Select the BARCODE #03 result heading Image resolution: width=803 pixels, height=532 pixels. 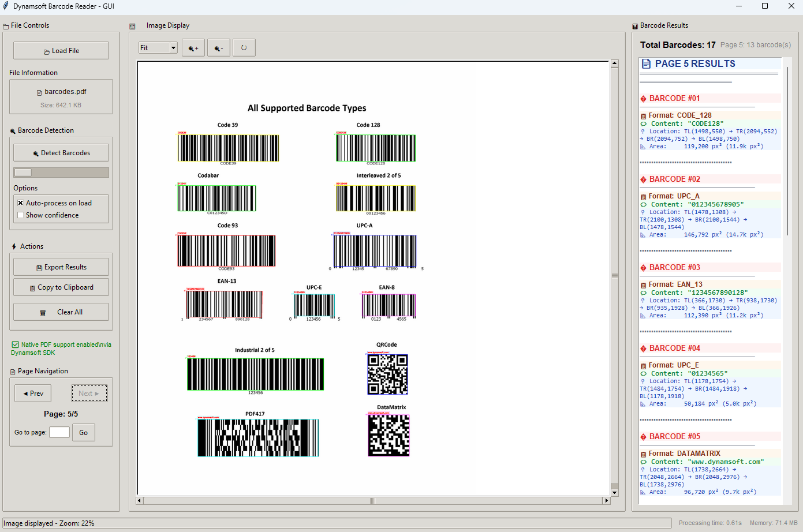click(674, 268)
